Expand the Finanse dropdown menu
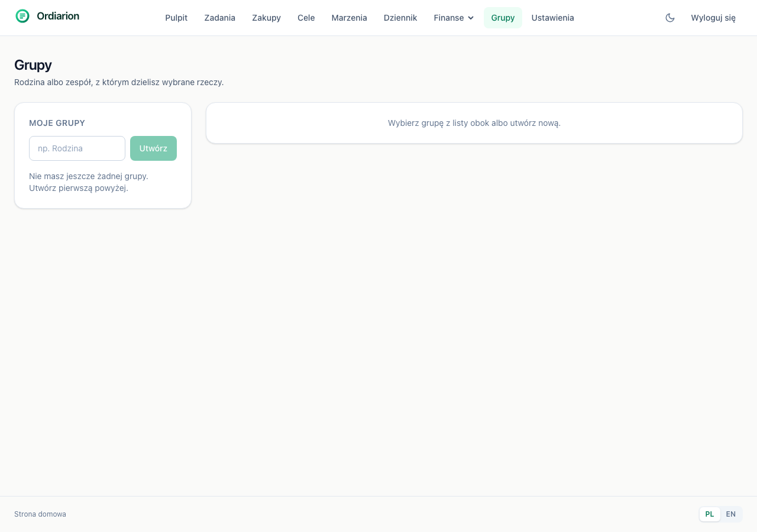This screenshot has height=532, width=757. [454, 18]
